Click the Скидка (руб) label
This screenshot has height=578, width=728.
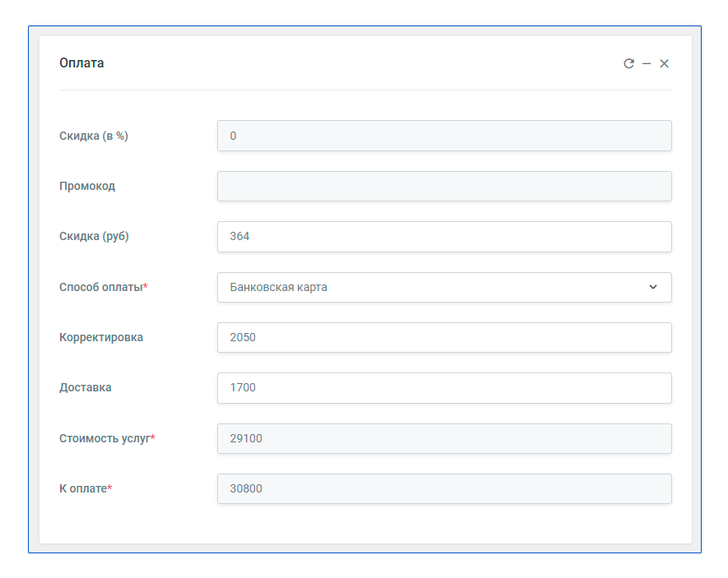(94, 236)
